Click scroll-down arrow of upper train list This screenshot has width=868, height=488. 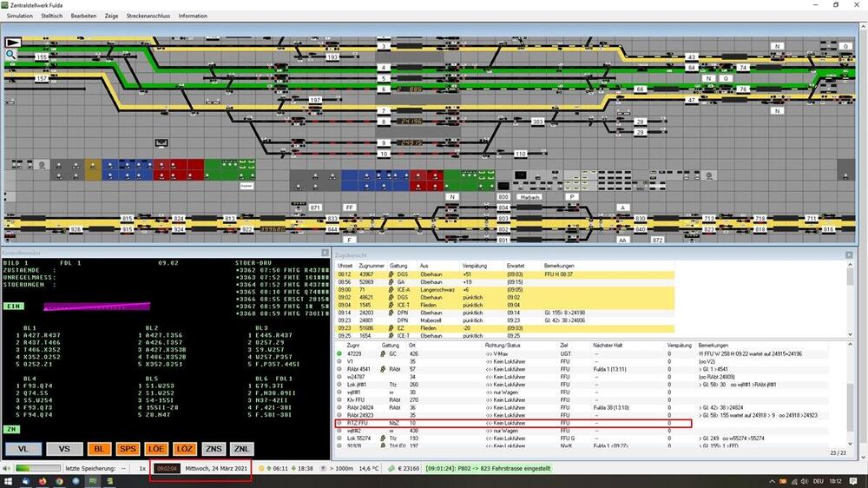pos(851,334)
